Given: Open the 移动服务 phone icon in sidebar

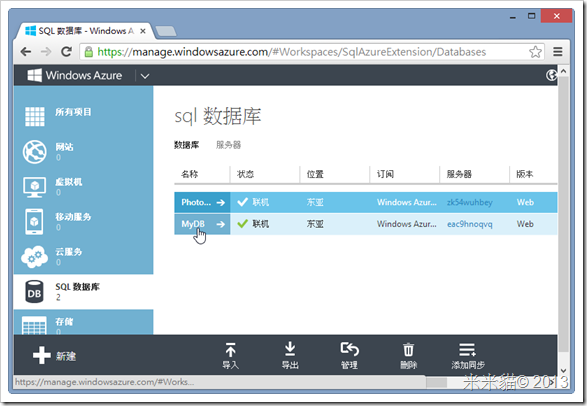Looking at the screenshot, I should point(34,222).
